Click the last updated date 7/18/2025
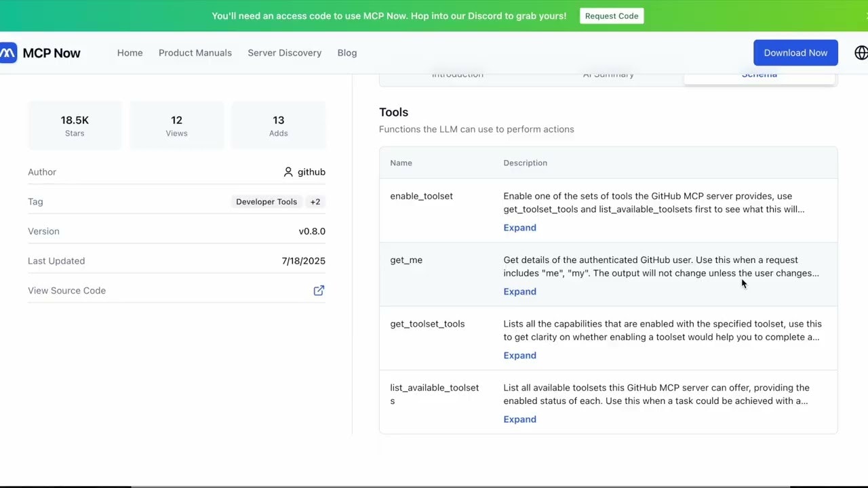Screen dimensions: 868x488 pyautogui.click(x=303, y=261)
